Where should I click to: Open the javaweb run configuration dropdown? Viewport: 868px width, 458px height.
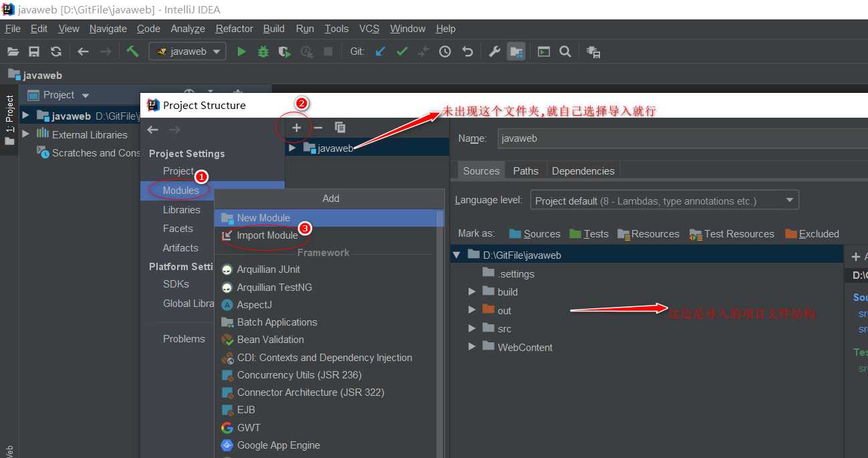[188, 51]
